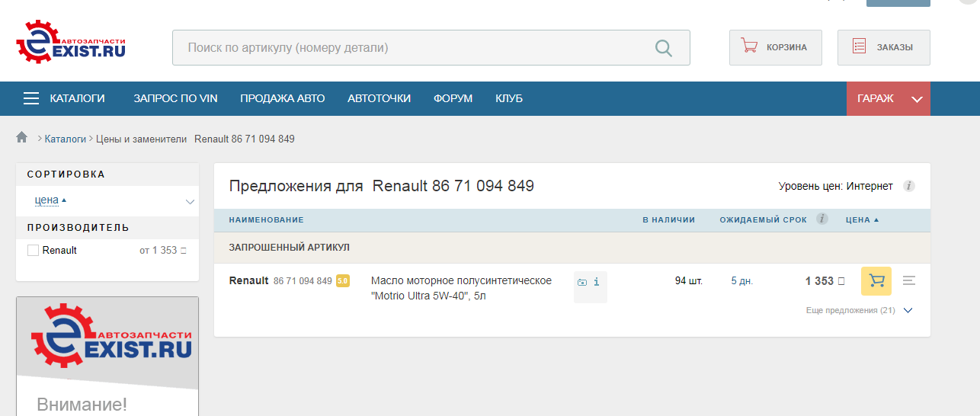This screenshot has height=416, width=980.
Task: Click the 5.0 rating badge
Action: [x=343, y=281]
